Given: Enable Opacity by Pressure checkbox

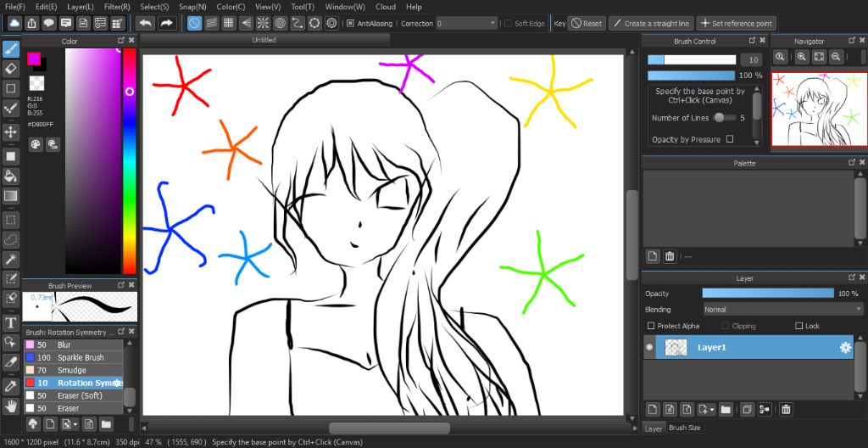Looking at the screenshot, I should 730,139.
